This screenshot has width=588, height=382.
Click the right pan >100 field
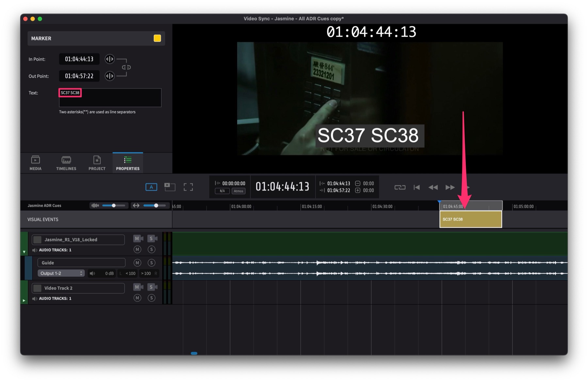tap(146, 273)
